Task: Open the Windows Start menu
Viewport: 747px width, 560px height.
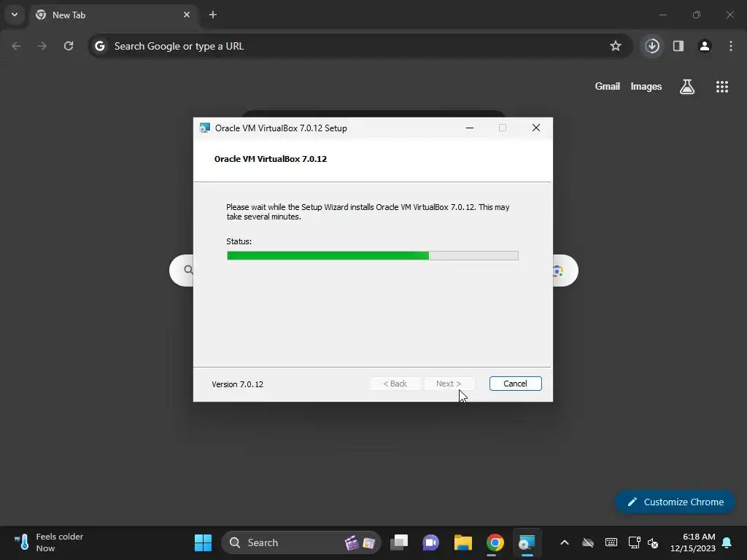Action: pyautogui.click(x=203, y=542)
